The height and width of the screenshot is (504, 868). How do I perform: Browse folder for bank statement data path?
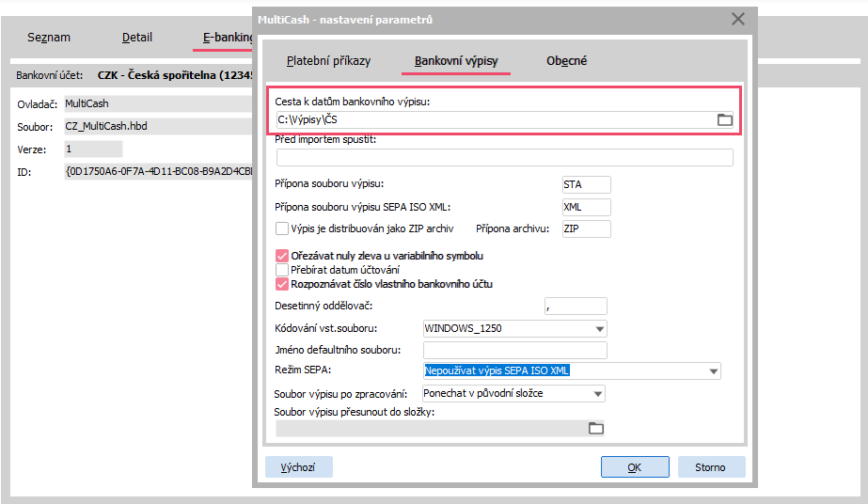point(725,119)
